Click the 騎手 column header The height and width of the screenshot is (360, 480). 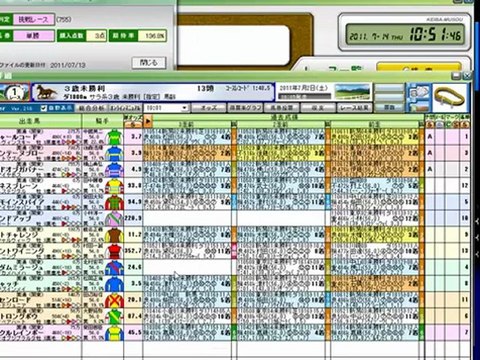(102, 121)
